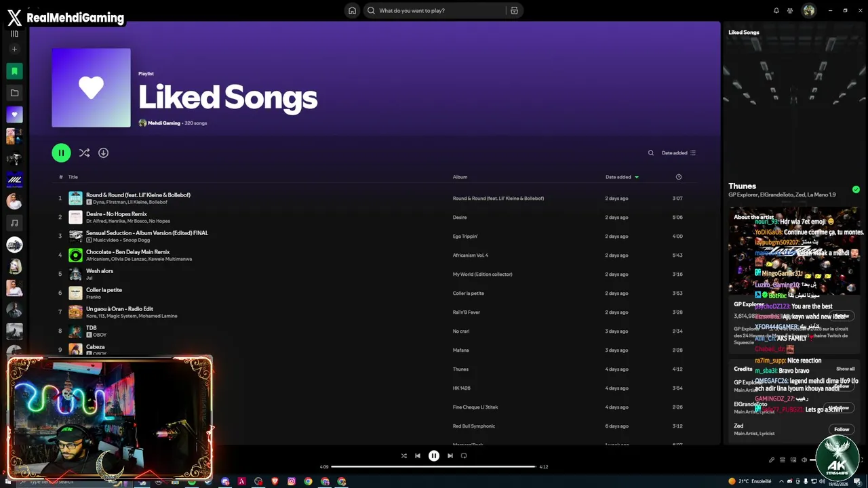Open Brave browser in the taskbar

pos(275,481)
